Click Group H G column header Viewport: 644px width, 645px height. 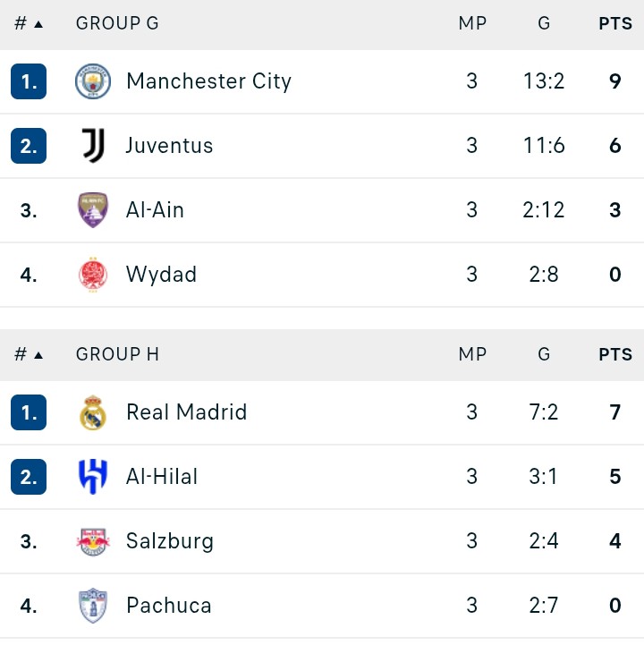(544, 354)
